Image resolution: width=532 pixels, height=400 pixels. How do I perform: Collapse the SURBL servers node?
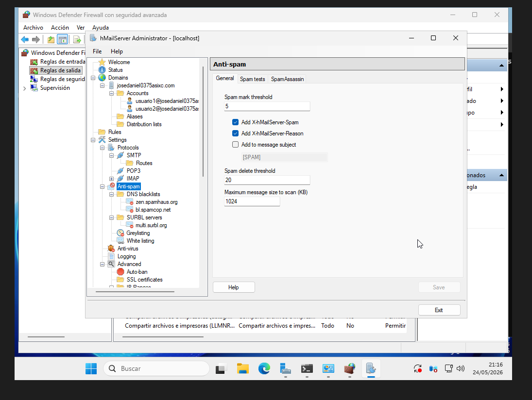pyautogui.click(x=111, y=217)
